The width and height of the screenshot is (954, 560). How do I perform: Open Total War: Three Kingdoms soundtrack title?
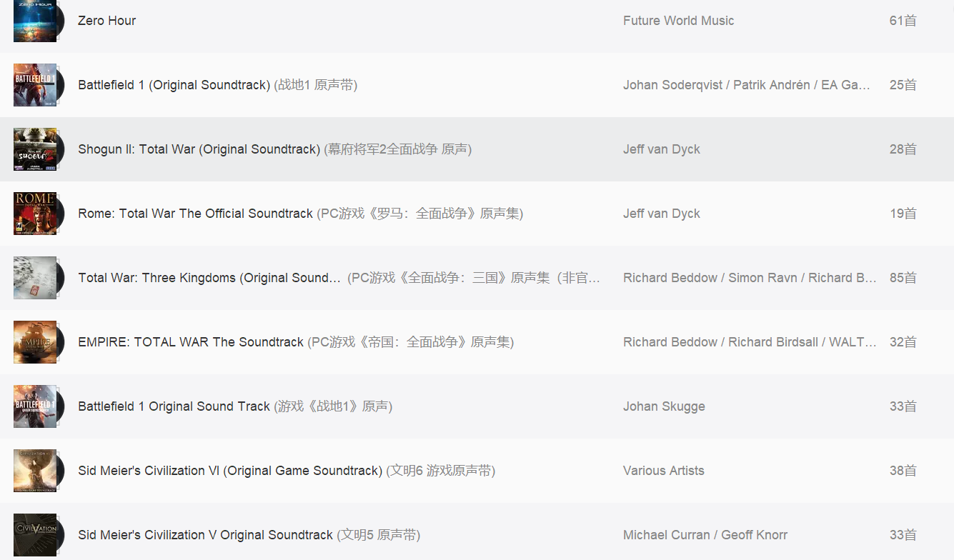pyautogui.click(x=209, y=278)
